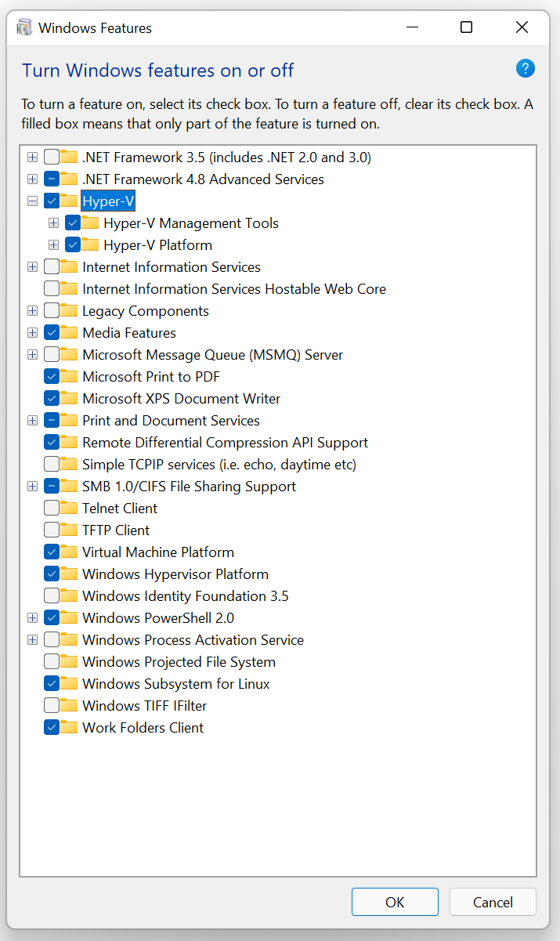Expand the Windows PowerShell 2.0 node

click(x=31, y=617)
